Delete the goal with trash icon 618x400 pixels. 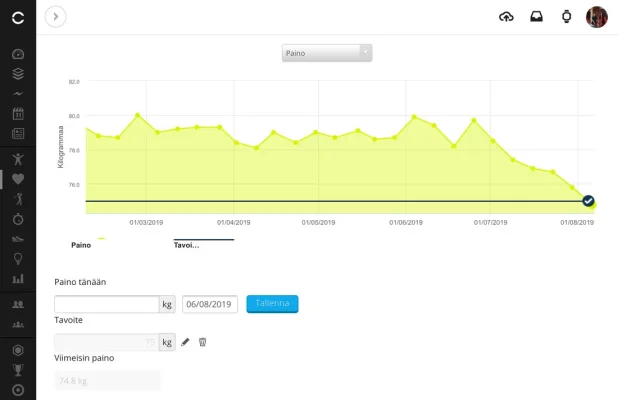pos(202,342)
